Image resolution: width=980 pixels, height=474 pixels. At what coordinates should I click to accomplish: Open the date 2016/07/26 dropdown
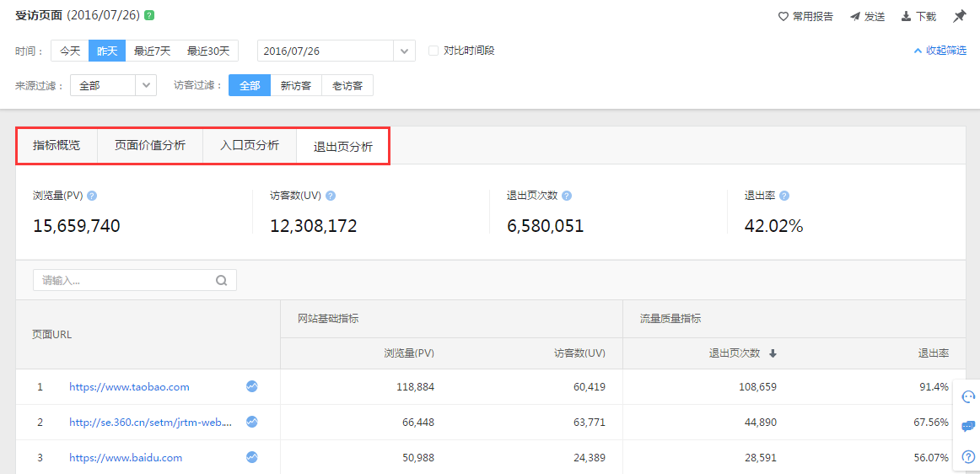(x=404, y=51)
